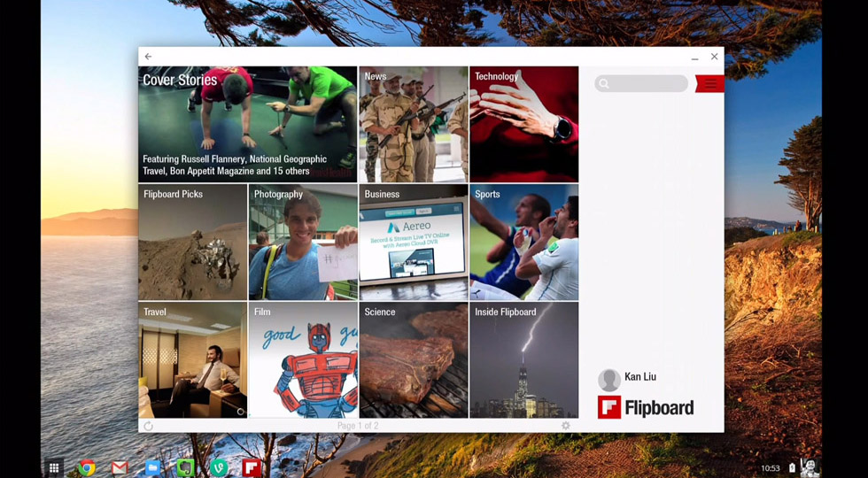868x478 pixels.
Task: Open the Chrome OS app launcher
Action: coord(54,467)
